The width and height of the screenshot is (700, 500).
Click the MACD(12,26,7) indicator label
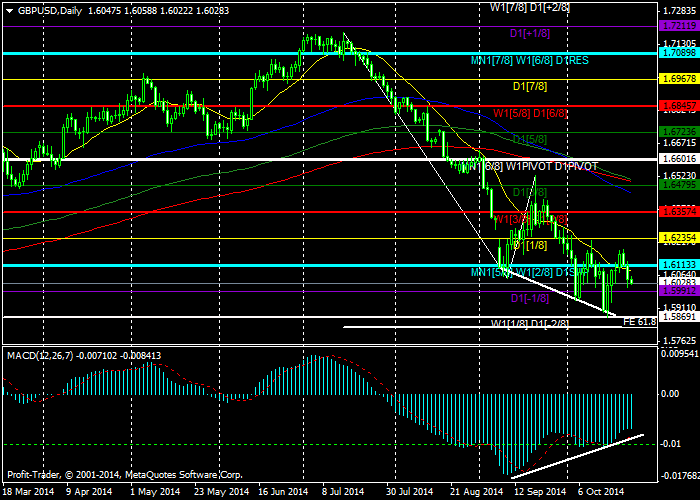[41, 356]
